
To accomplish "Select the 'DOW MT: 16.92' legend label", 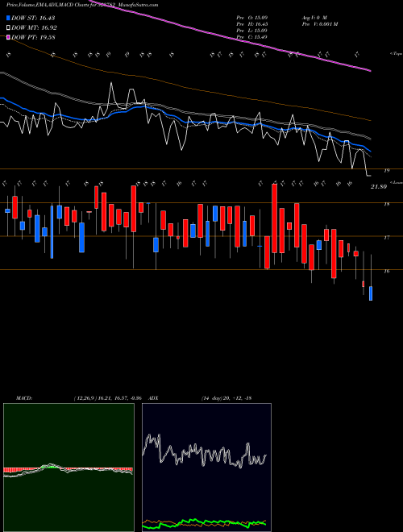I will tap(34, 28).
